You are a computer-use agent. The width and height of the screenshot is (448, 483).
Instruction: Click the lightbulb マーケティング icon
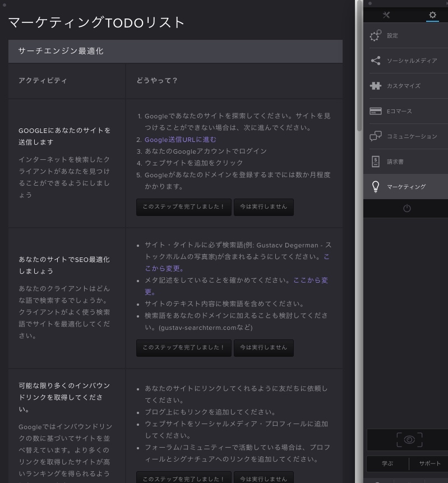coord(376,187)
